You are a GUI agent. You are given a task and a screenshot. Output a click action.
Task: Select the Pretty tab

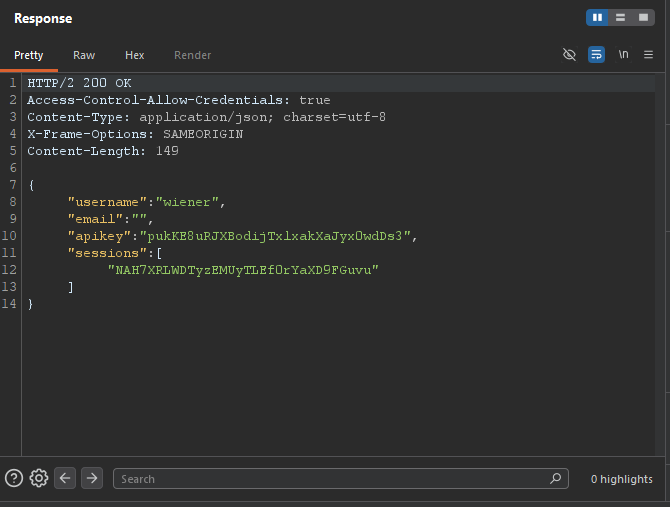[x=29, y=55]
